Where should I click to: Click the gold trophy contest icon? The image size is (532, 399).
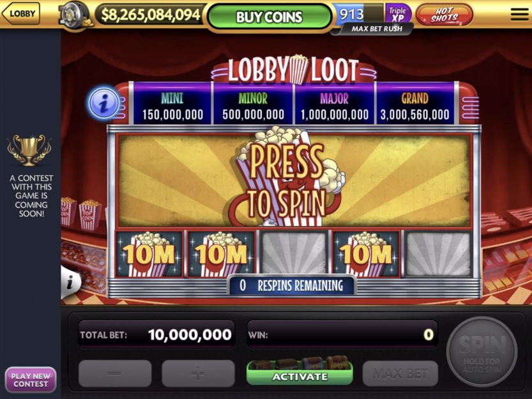29,149
